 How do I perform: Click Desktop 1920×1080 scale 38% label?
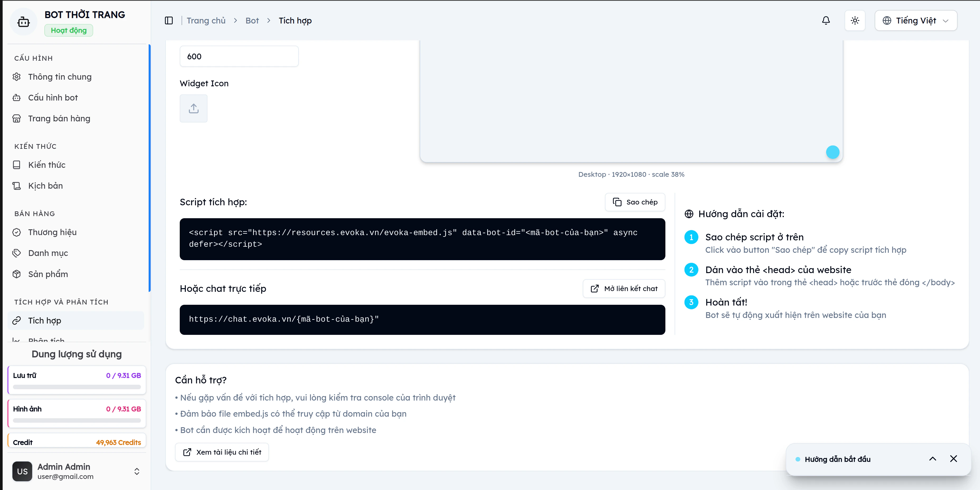(631, 174)
